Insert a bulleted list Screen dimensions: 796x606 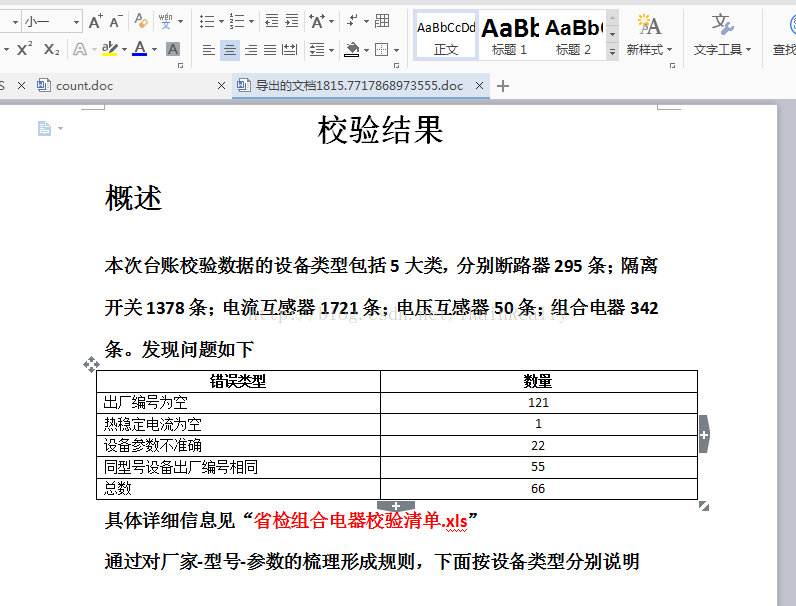tap(207, 21)
